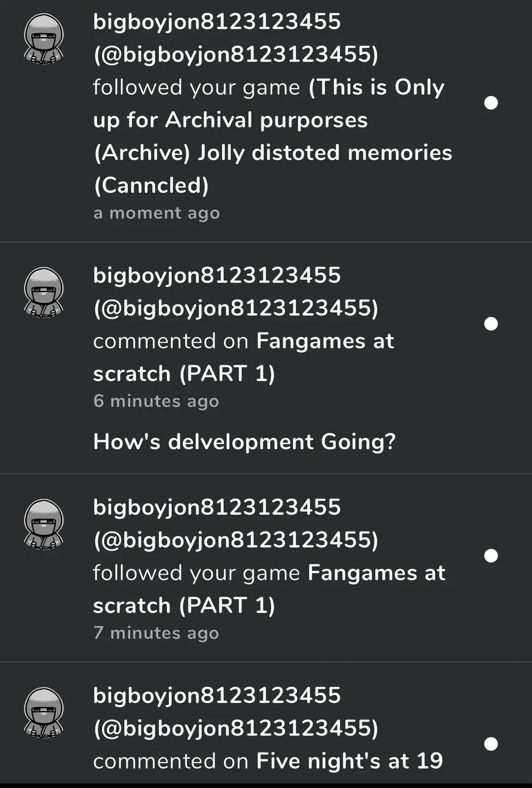Toggle unread dot on Five night's at 19 notification
The width and height of the screenshot is (532, 788).
[491, 744]
